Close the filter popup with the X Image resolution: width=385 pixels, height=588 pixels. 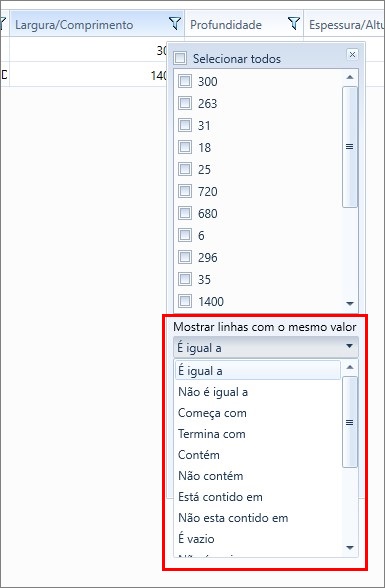click(352, 54)
